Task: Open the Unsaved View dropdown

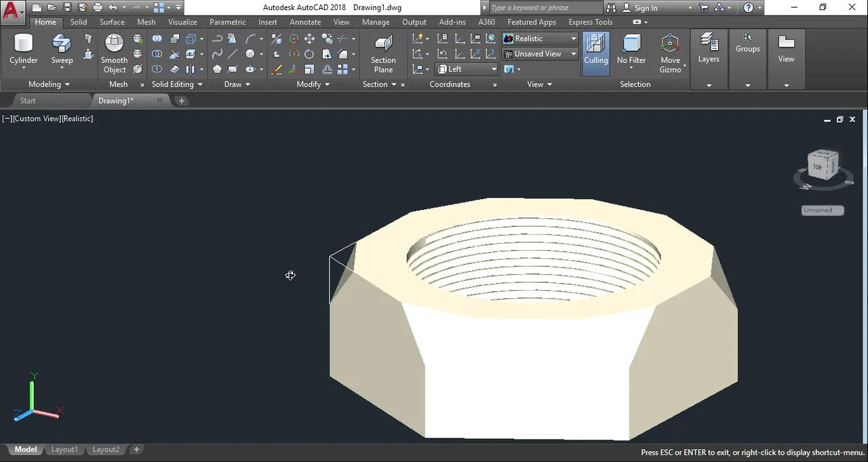Action: [540, 54]
